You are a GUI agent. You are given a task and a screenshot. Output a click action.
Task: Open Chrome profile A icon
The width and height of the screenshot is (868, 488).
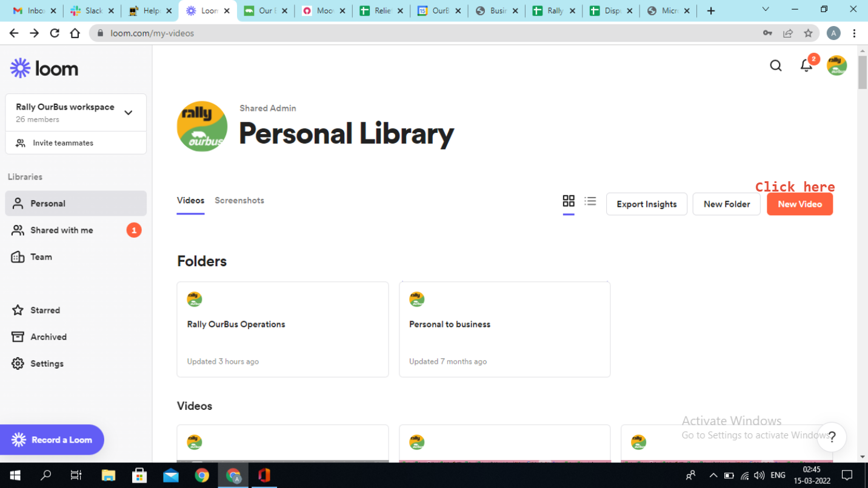(834, 33)
